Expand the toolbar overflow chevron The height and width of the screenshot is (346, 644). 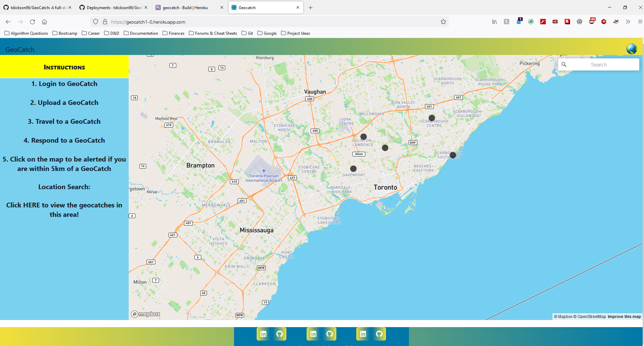tap(628, 22)
